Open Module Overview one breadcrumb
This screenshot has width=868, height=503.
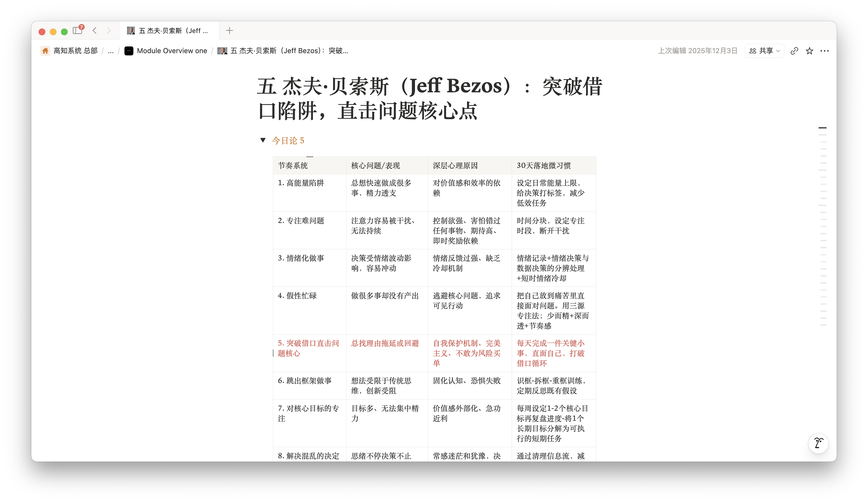click(166, 51)
